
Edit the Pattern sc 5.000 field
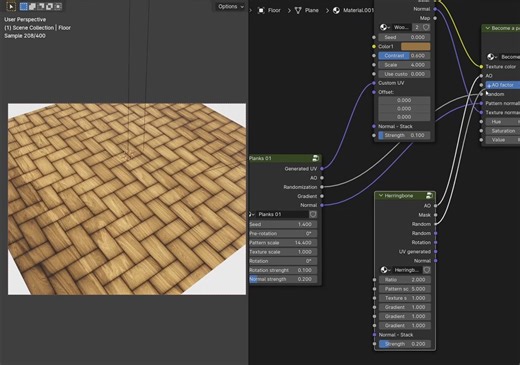pyautogui.click(x=405, y=289)
